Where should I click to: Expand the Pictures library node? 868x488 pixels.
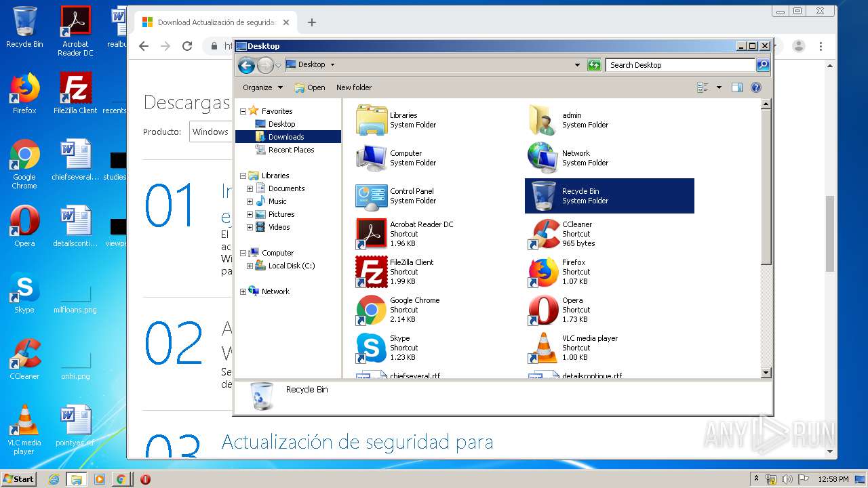pos(250,214)
